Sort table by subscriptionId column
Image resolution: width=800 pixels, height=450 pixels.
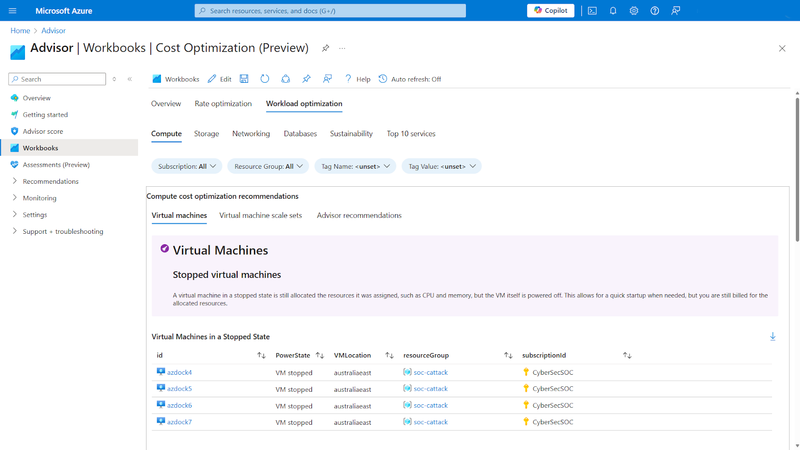[627, 355]
